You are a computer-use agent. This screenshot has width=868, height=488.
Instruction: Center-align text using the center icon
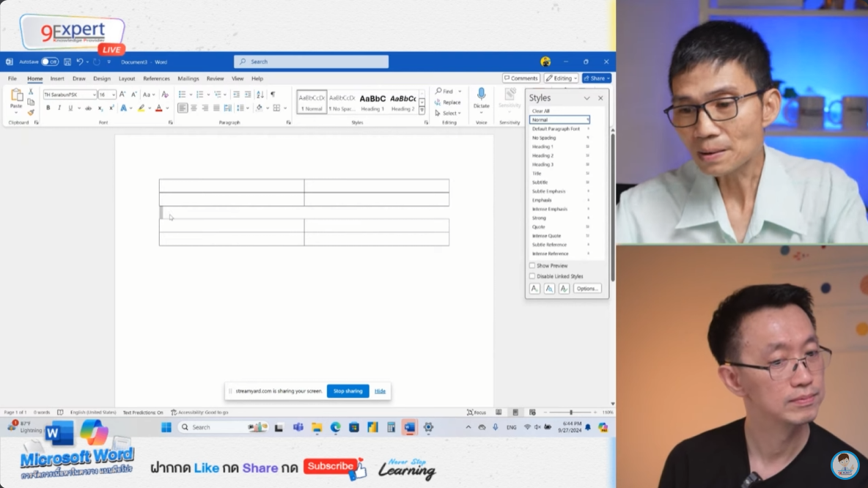tap(194, 108)
